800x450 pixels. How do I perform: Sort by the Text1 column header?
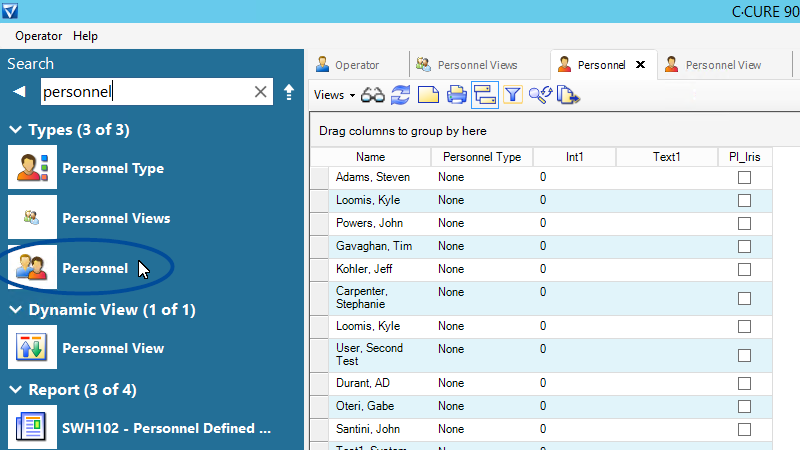(x=666, y=157)
